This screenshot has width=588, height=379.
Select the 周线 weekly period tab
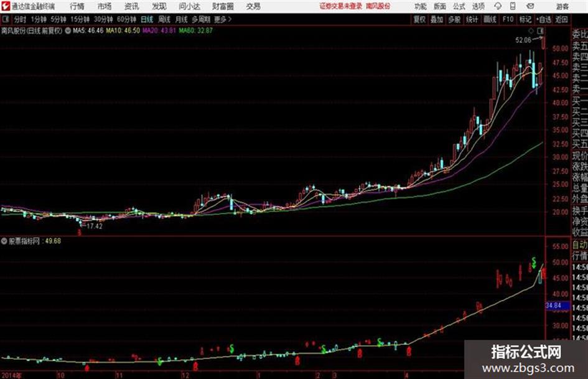pos(164,19)
